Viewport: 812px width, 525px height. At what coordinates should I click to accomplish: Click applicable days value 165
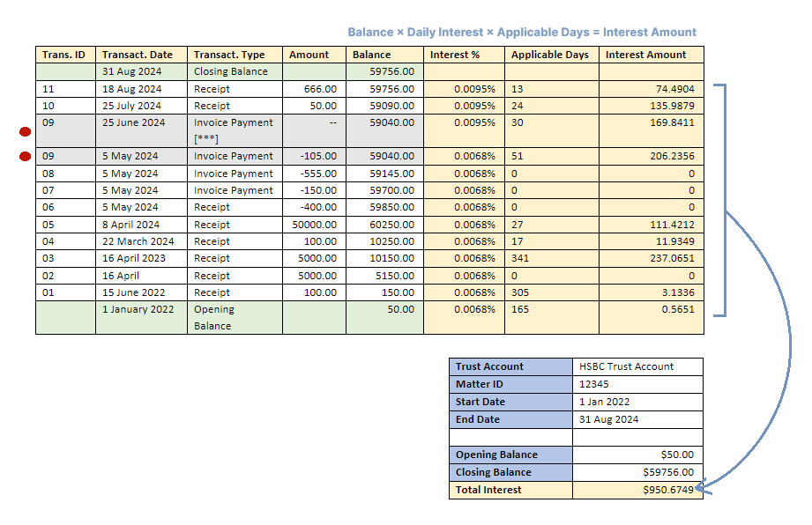(552, 318)
